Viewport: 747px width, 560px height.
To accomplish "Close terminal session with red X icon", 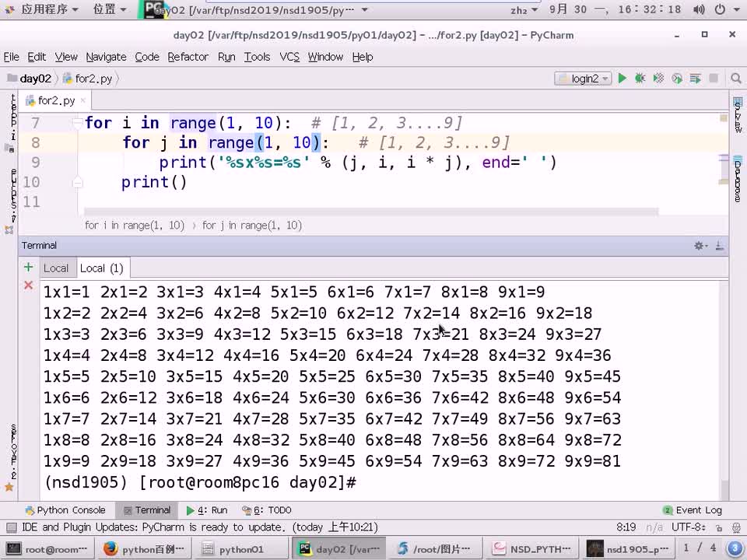I will (28, 285).
